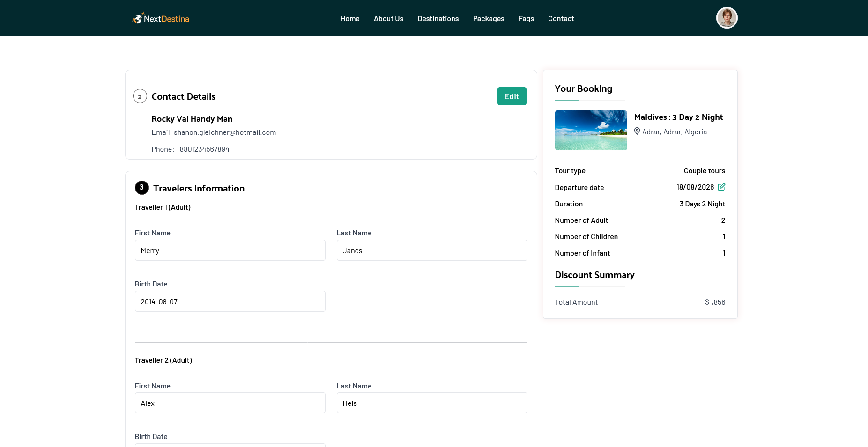Focus Traveller 2 Last Name field

coord(432,403)
